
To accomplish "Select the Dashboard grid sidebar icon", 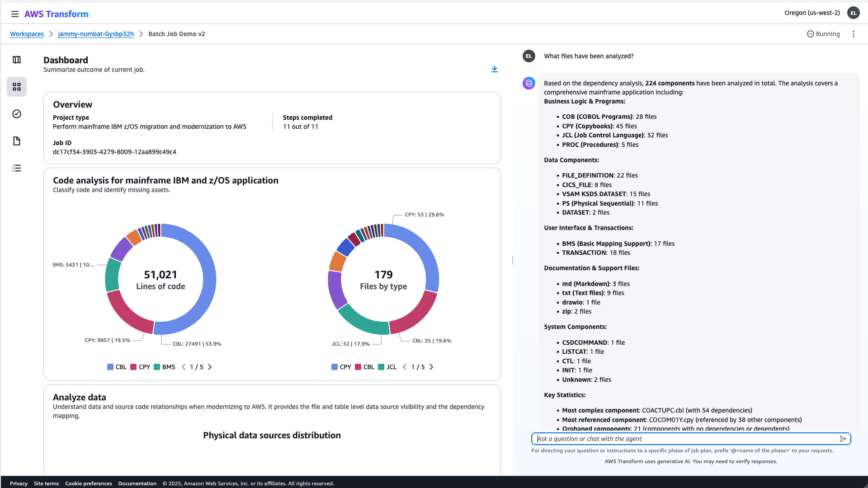I will click(x=17, y=87).
